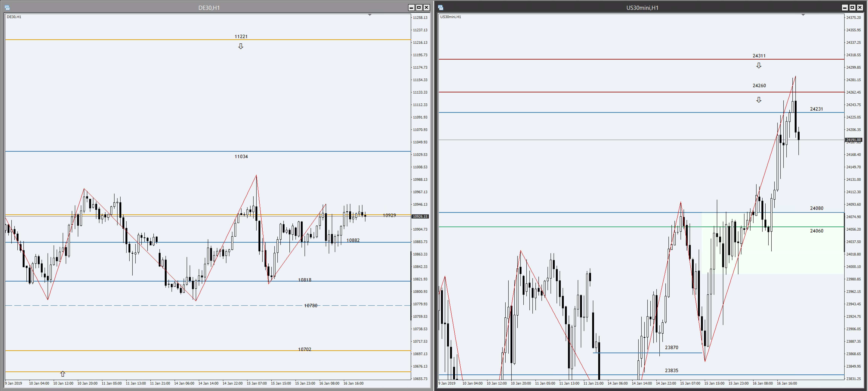The height and width of the screenshot is (391, 868).
Task: Click the 10818 level label
Action: pos(305,280)
